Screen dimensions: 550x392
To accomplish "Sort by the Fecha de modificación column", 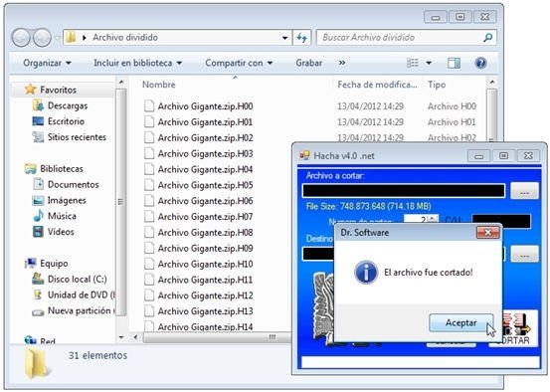I will pyautogui.click(x=378, y=85).
